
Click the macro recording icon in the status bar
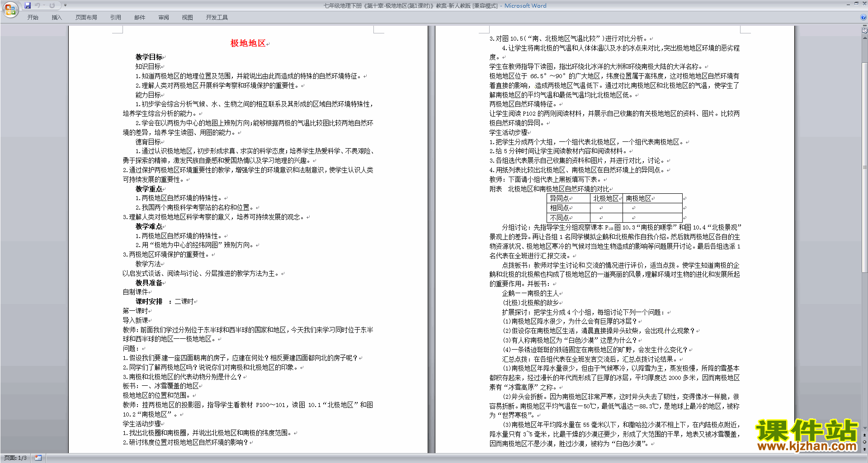coord(38,458)
